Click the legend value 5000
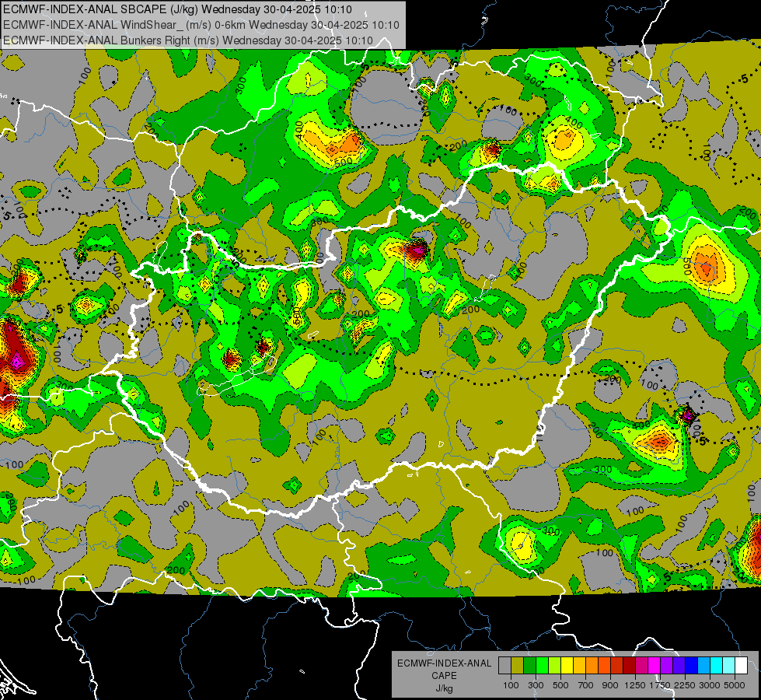 pos(735,685)
